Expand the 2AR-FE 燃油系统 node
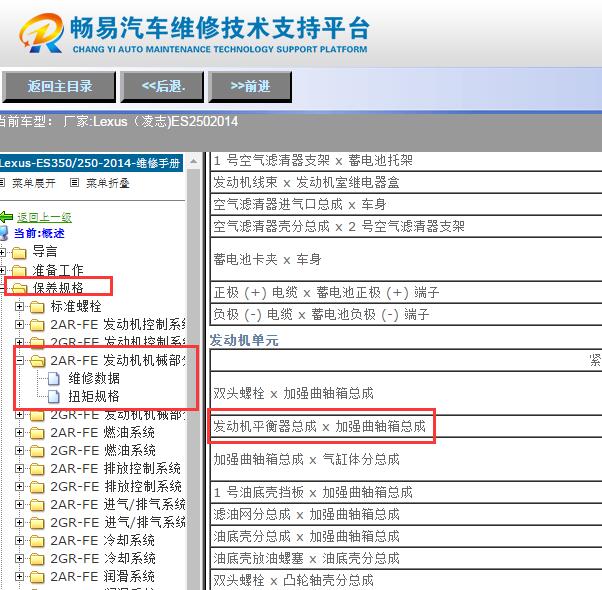The height and width of the screenshot is (590, 602). [19, 433]
